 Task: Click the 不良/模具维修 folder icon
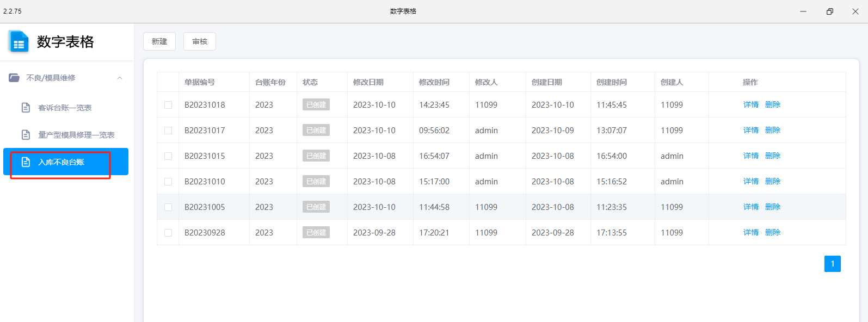click(14, 78)
